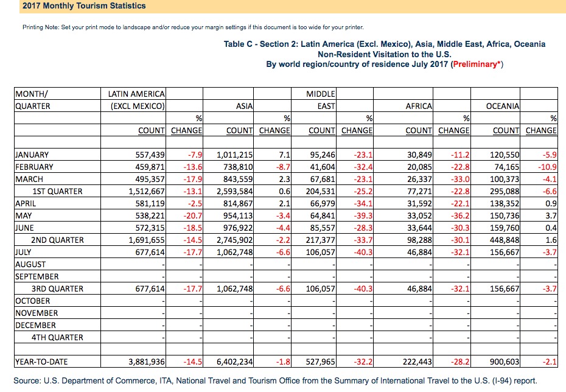566x392 pixels.
Task: Click January Oceania count 120,550
Action: coord(505,155)
